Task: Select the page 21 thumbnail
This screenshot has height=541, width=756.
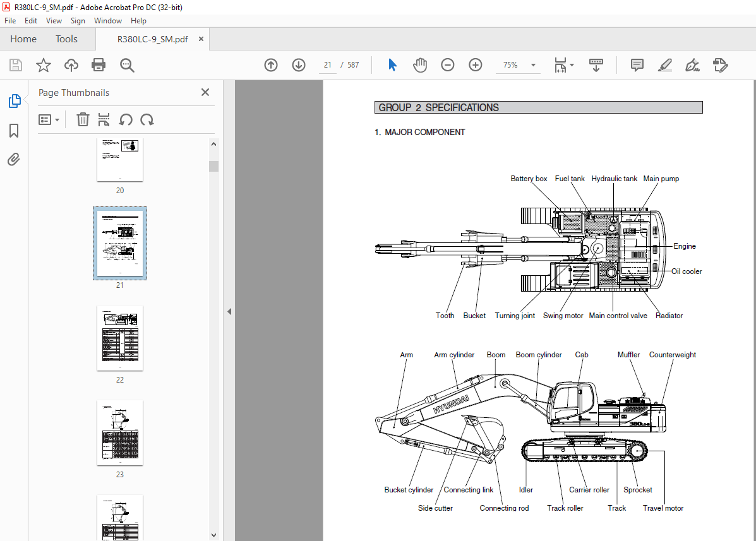Action: [x=120, y=243]
